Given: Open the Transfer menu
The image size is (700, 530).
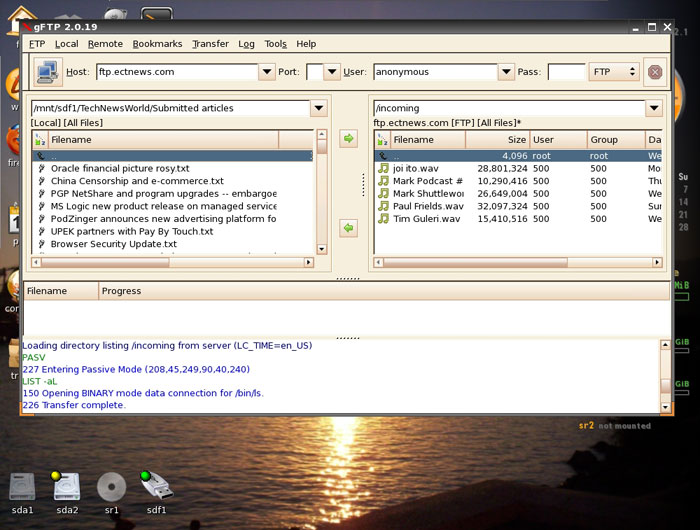Looking at the screenshot, I should pos(210,44).
